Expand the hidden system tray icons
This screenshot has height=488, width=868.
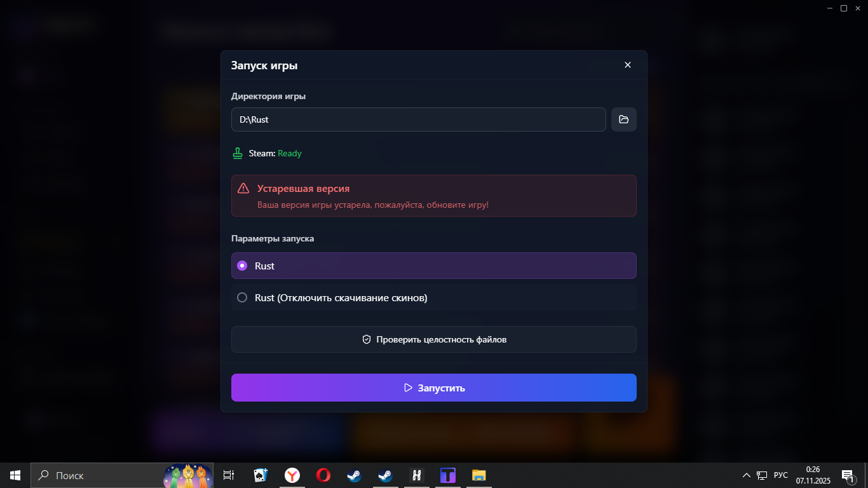[746, 475]
